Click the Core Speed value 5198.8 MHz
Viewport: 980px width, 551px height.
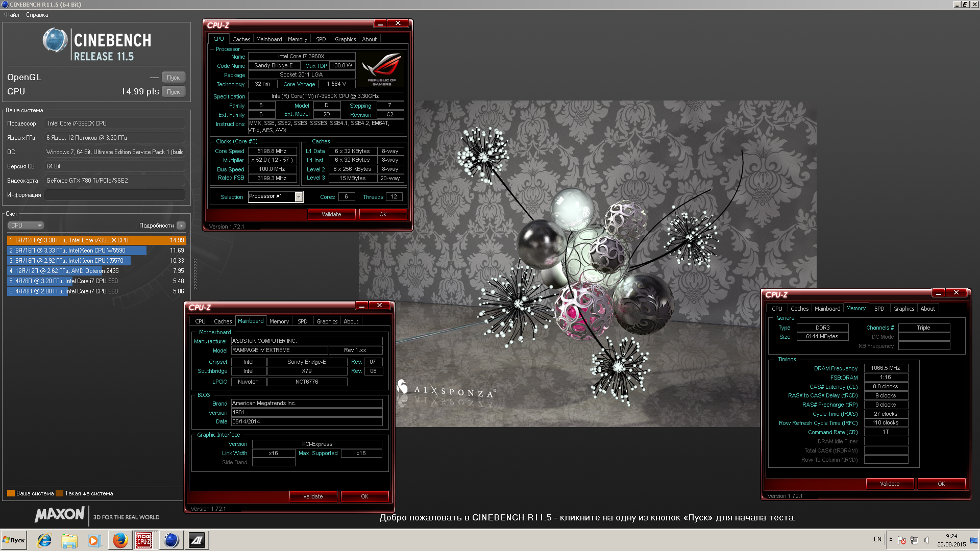tap(272, 151)
